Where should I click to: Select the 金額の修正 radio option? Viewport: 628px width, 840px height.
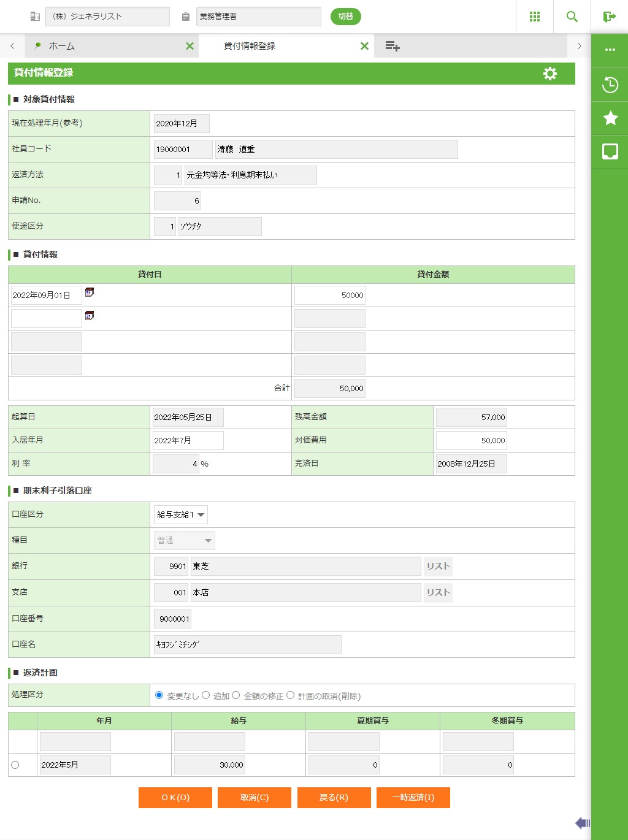pos(236,695)
